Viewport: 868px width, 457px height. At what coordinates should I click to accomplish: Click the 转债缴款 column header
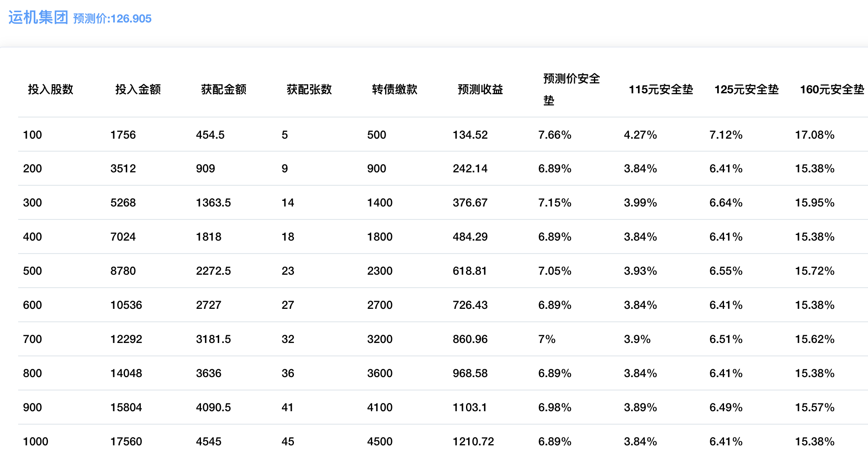click(395, 89)
